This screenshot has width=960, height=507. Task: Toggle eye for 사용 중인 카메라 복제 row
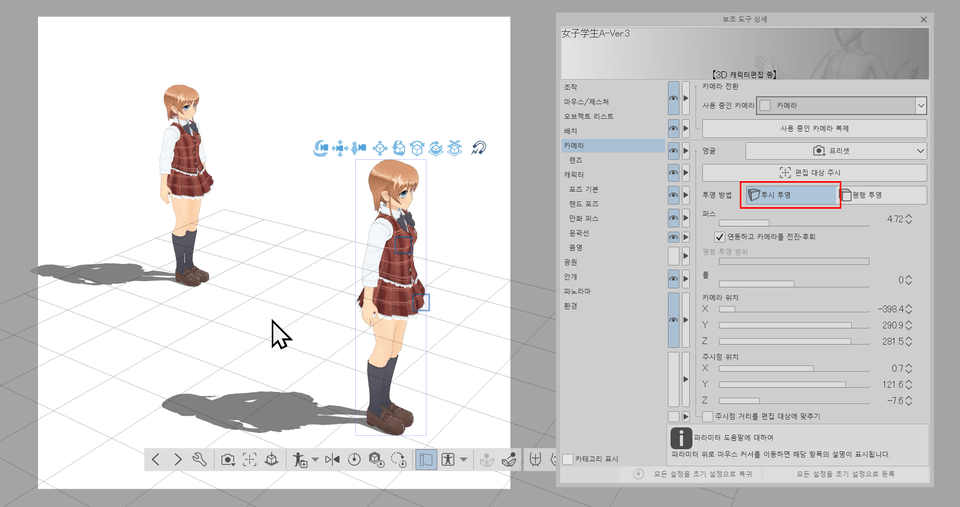pos(673,129)
